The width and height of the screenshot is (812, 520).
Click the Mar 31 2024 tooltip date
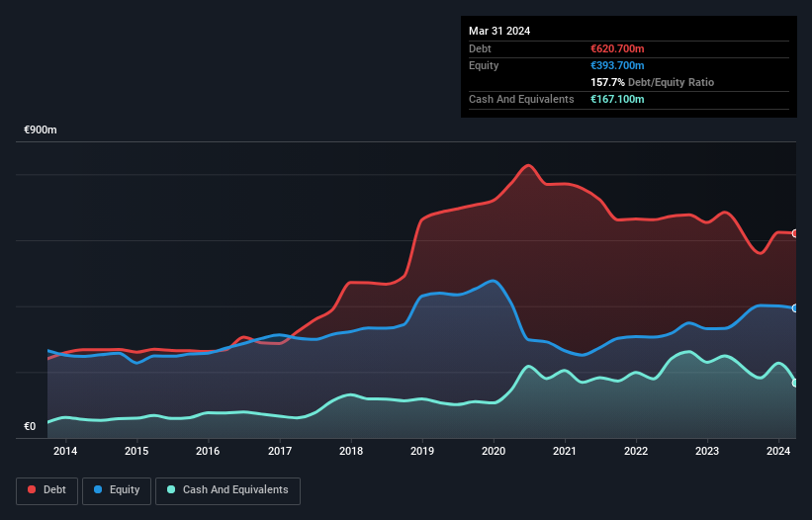pyautogui.click(x=499, y=31)
